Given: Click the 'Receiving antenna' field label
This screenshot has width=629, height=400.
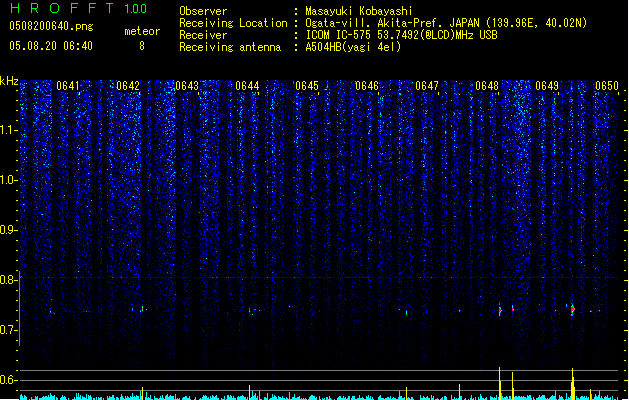Looking at the screenshot, I should click(x=230, y=47).
